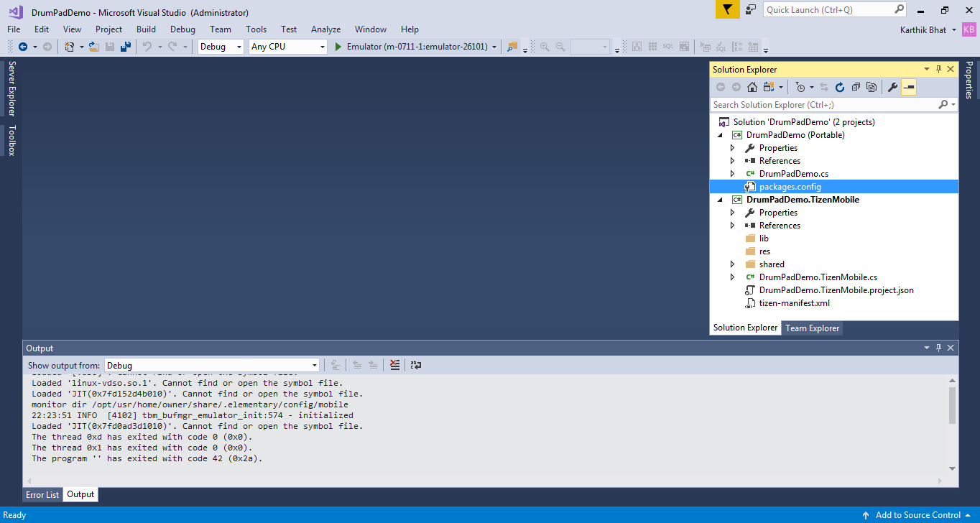Image resolution: width=980 pixels, height=523 pixels.
Task: Clear all text in Output window
Action: [x=394, y=365]
